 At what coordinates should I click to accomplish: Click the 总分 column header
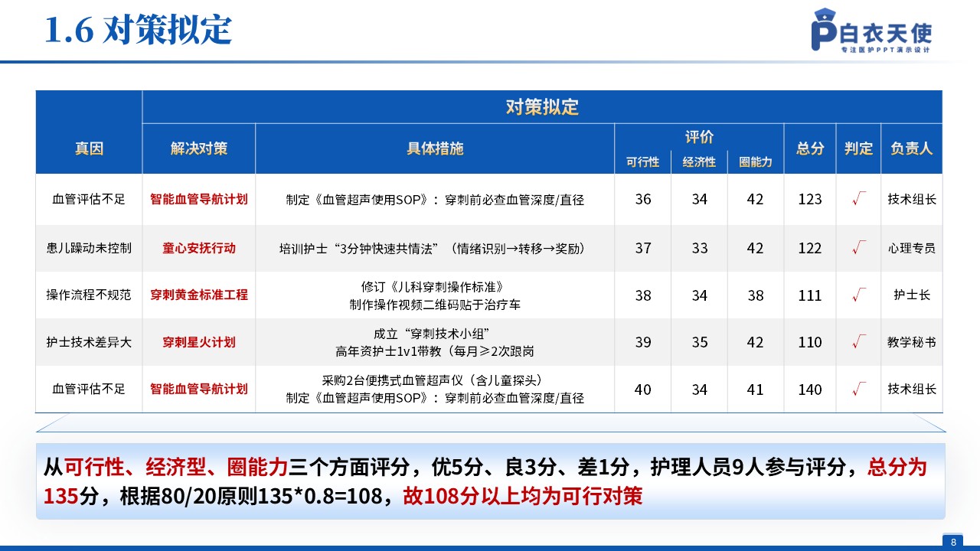[x=810, y=148]
